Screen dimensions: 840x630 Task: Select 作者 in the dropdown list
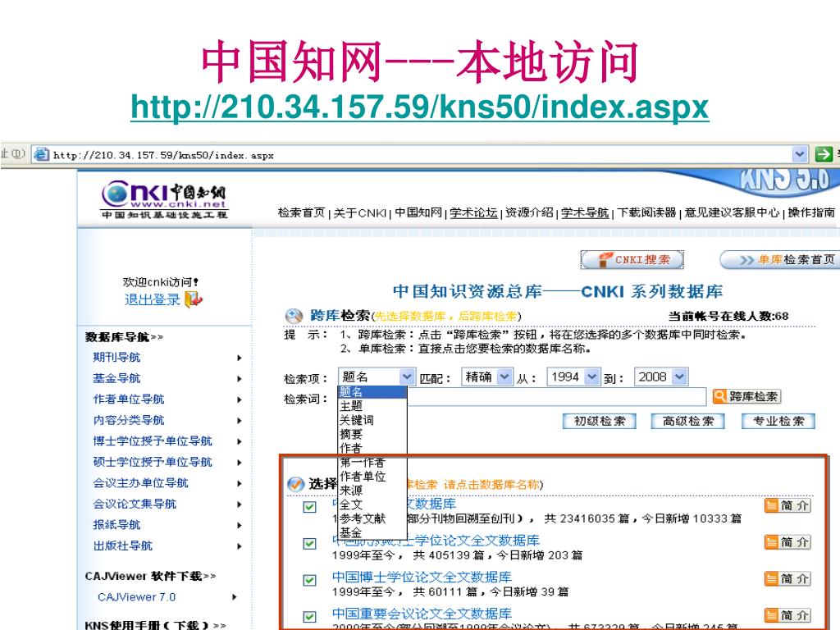(x=372, y=448)
